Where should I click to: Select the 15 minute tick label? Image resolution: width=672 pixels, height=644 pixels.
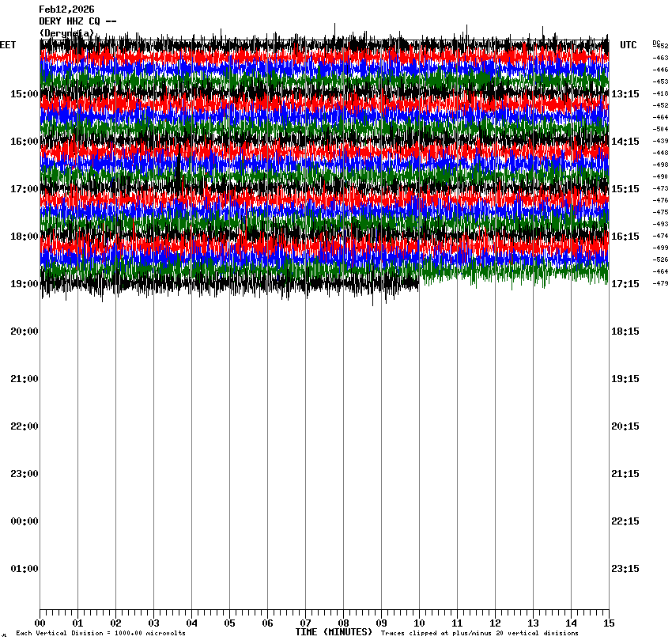[609, 623]
